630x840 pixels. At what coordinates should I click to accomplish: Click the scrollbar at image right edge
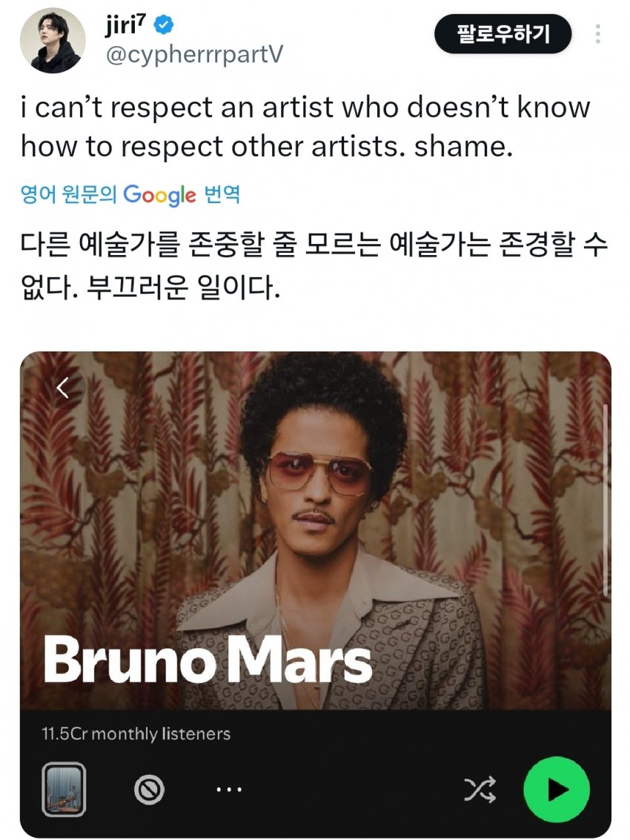pos(606,500)
